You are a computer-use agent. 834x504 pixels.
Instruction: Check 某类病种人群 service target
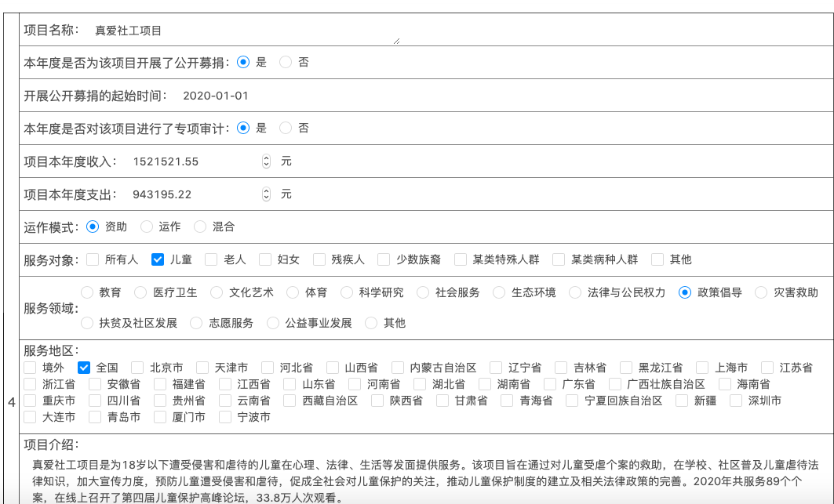tap(559, 259)
